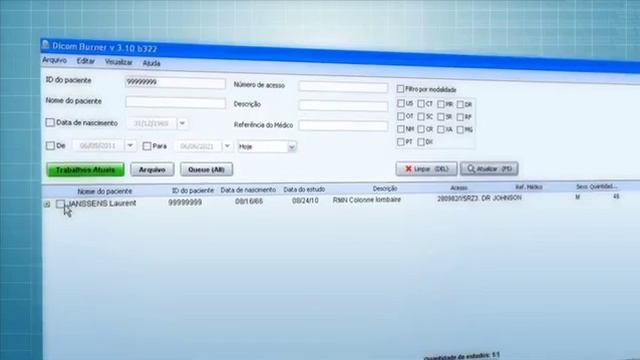Viewport: 640px width, 360px height.
Task: Check the SC modality box
Action: (421, 116)
